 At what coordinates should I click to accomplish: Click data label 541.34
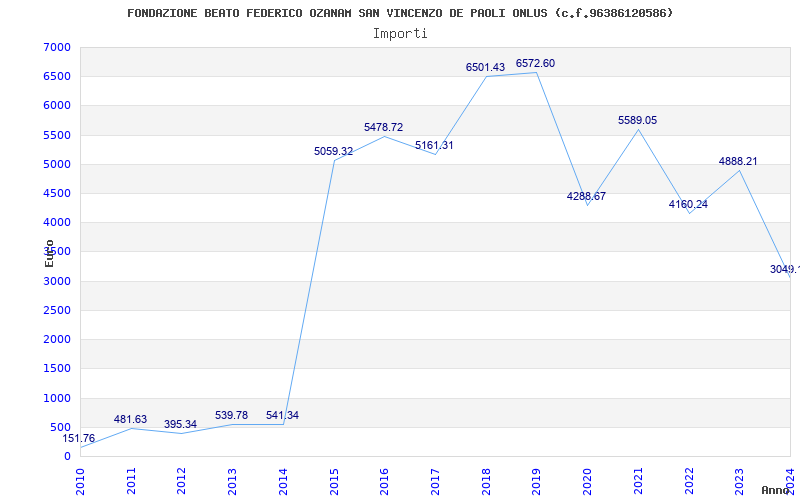coord(282,415)
